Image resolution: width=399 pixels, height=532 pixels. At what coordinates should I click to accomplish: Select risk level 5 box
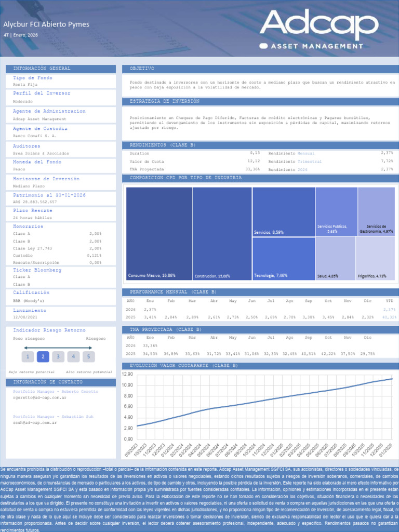tap(88, 356)
